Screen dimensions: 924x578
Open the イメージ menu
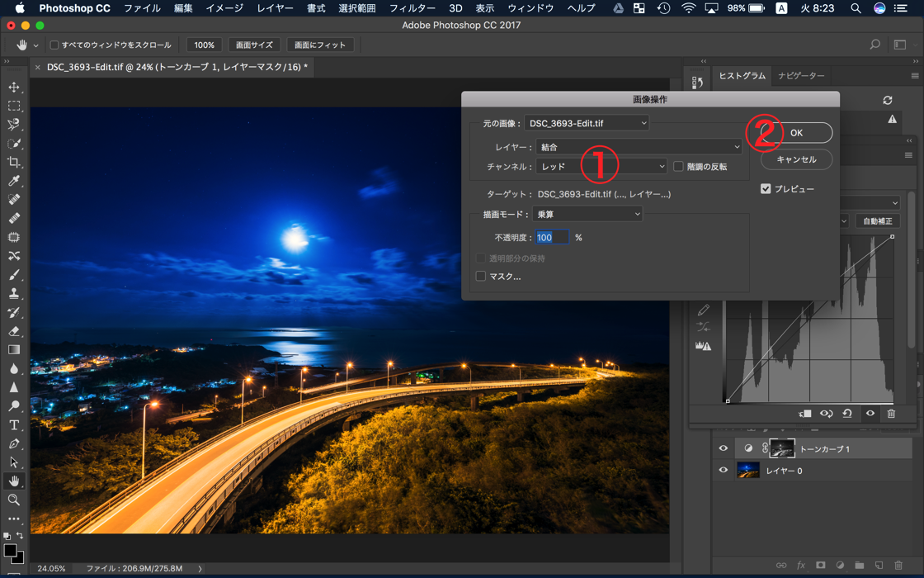pyautogui.click(x=224, y=8)
